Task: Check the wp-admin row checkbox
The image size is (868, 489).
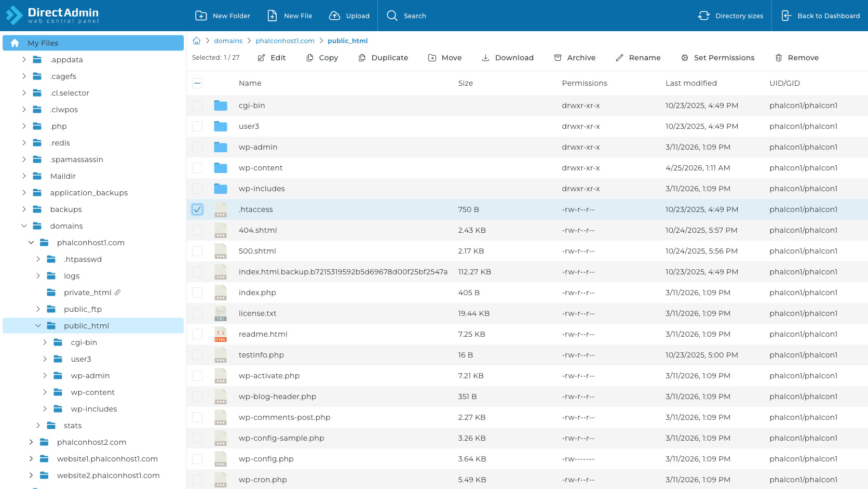Action: click(197, 147)
